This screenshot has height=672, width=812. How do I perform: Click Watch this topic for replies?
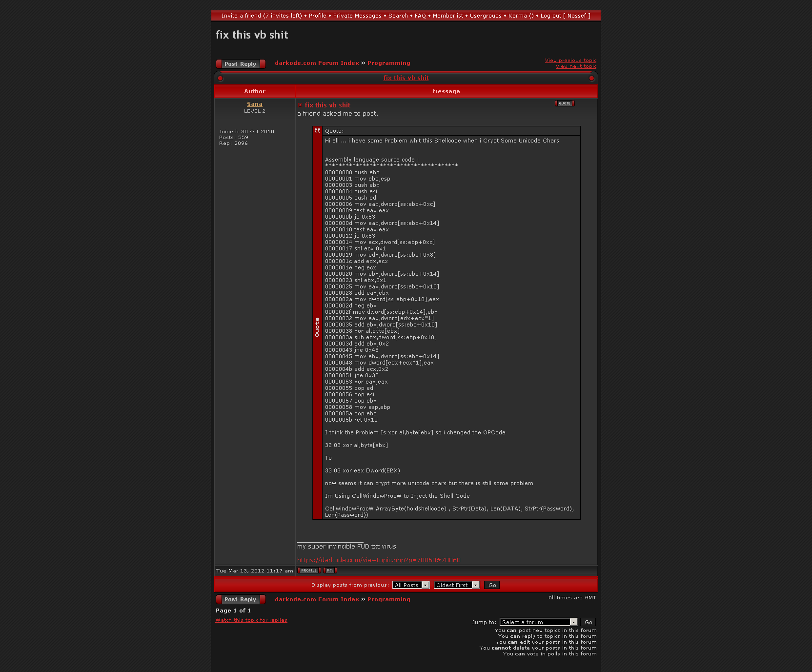[251, 620]
